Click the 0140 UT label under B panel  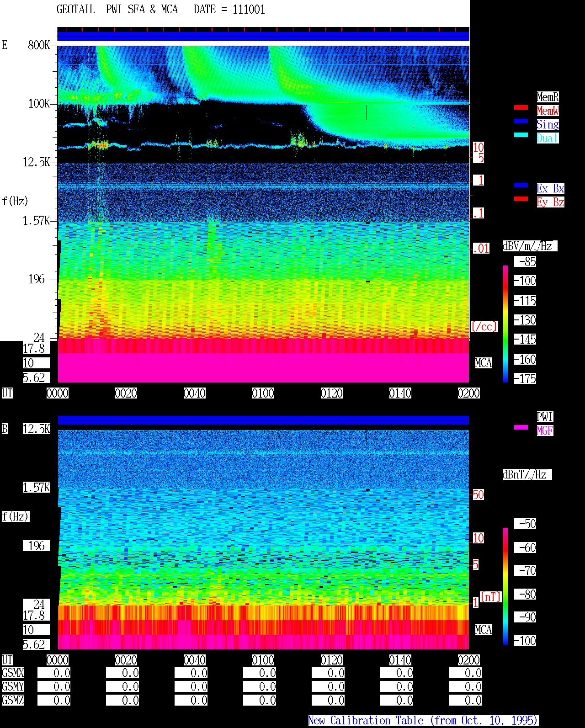click(400, 660)
